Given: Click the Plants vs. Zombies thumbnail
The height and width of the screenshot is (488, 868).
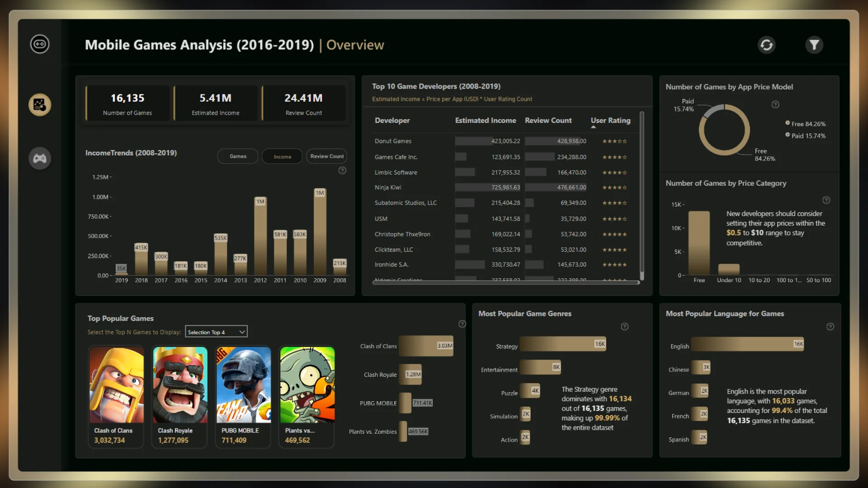Looking at the screenshot, I should point(307,385).
